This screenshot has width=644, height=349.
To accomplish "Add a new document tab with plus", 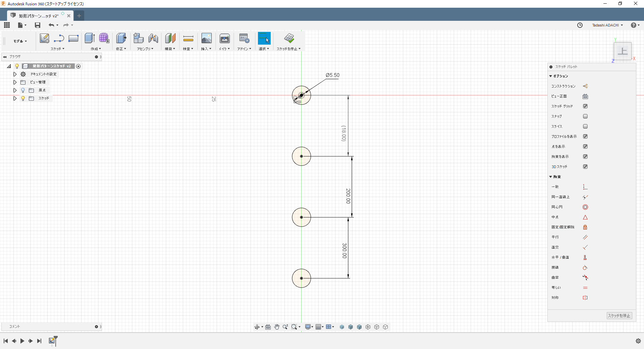I will pos(79,15).
